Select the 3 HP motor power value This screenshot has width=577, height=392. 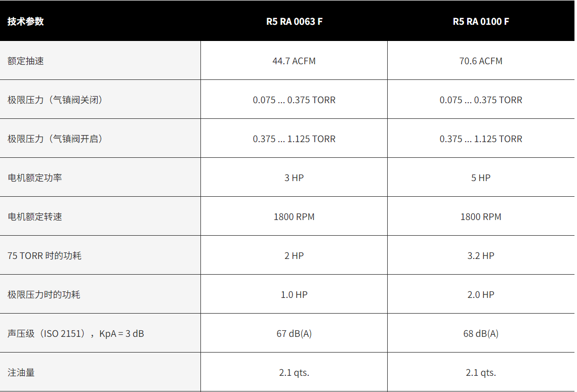294,178
